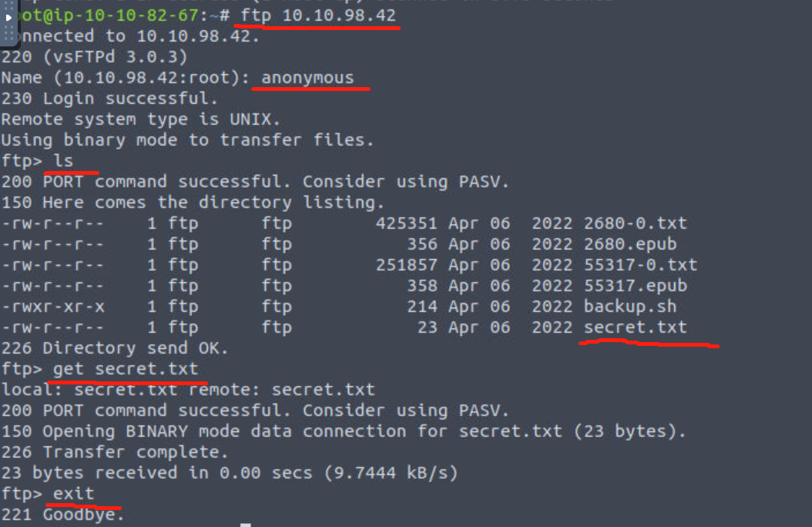Click the 425351 file size value
Viewport: 812px width, 527px height.
click(407, 223)
